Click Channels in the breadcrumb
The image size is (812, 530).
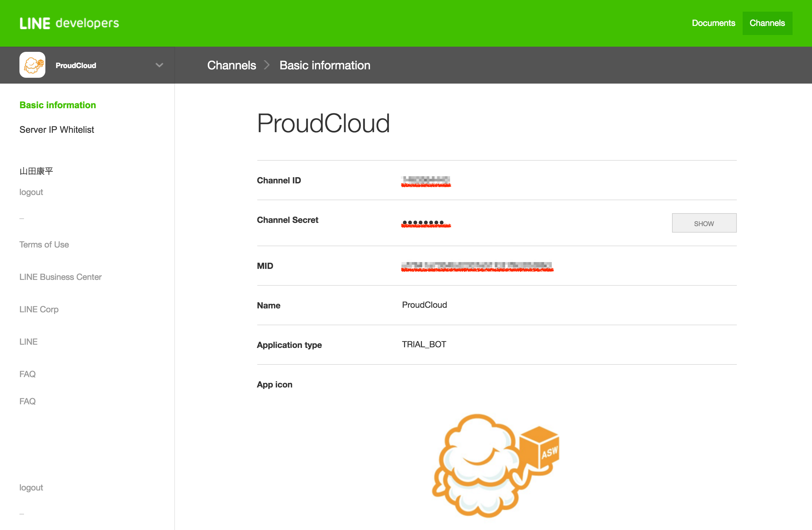coord(231,65)
